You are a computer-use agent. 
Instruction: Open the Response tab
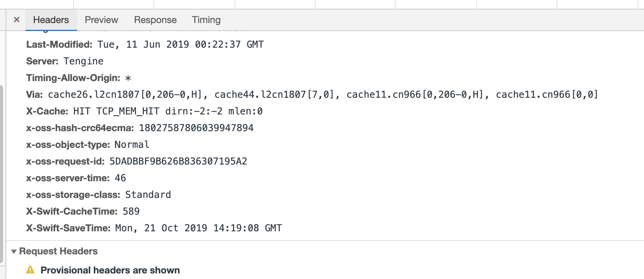[x=155, y=20]
